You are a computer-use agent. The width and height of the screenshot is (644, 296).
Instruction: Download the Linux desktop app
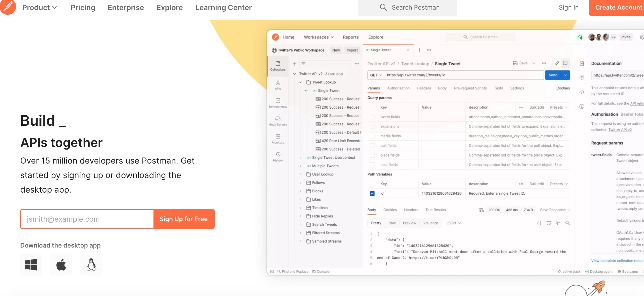pyautogui.click(x=91, y=265)
